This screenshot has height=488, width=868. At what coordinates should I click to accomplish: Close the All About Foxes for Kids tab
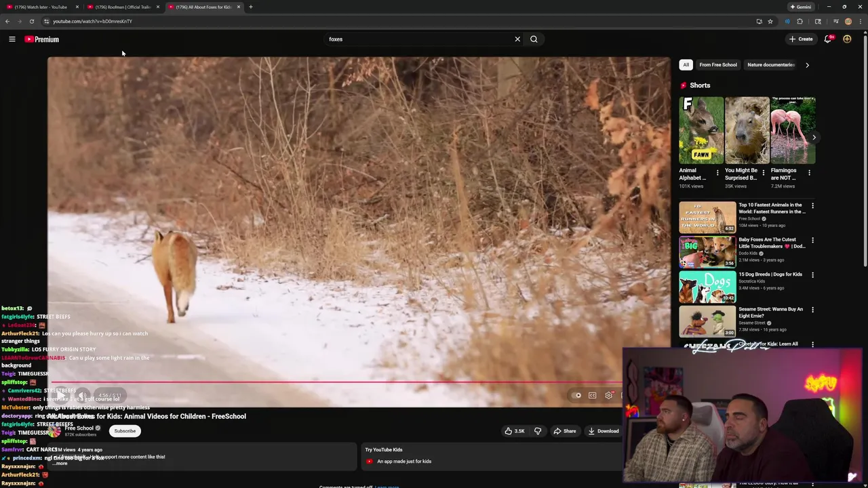click(238, 7)
